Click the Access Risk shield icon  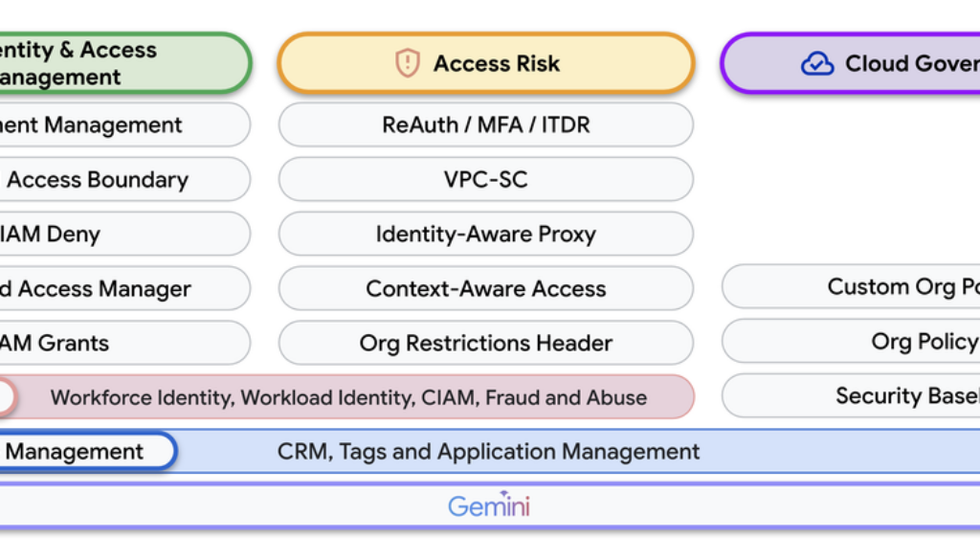coord(408,64)
